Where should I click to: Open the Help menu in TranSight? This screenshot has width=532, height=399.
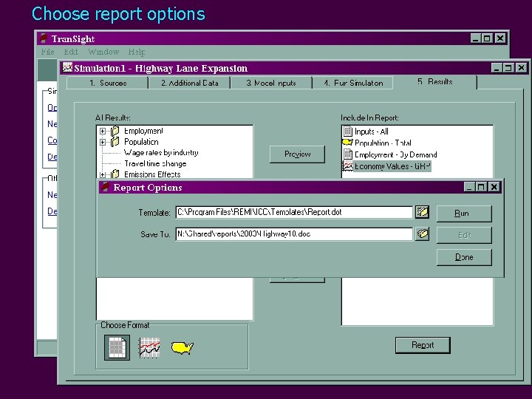tap(137, 52)
